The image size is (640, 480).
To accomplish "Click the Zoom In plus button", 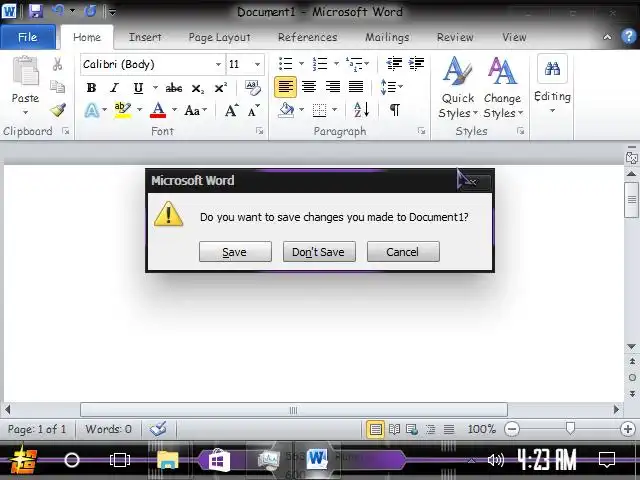I will 628,429.
